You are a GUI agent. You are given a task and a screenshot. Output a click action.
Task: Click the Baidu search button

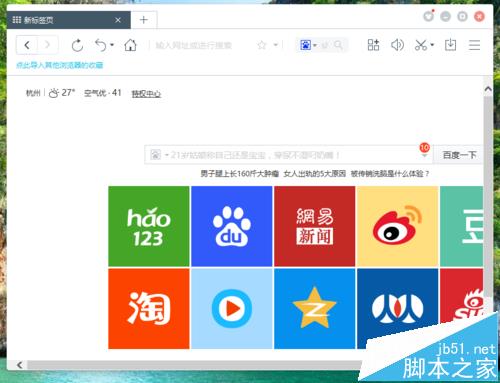pos(459,155)
